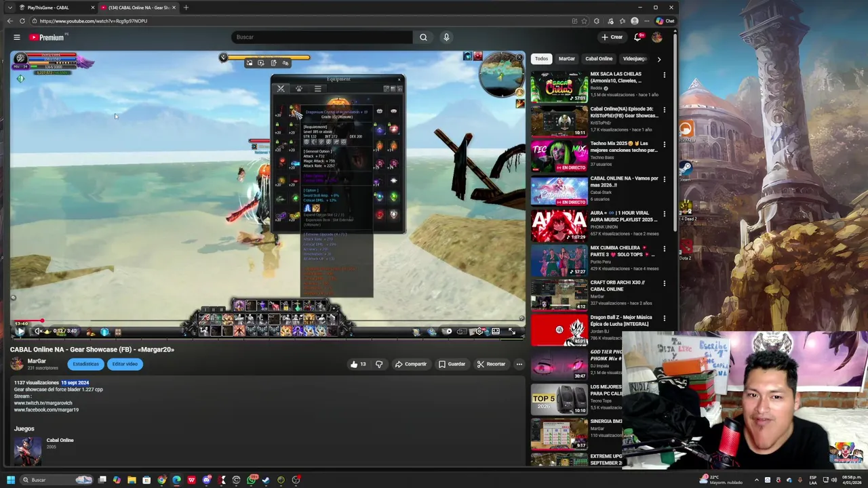Open a new browser tab
The height and width of the screenshot is (488, 868).
[x=186, y=7]
